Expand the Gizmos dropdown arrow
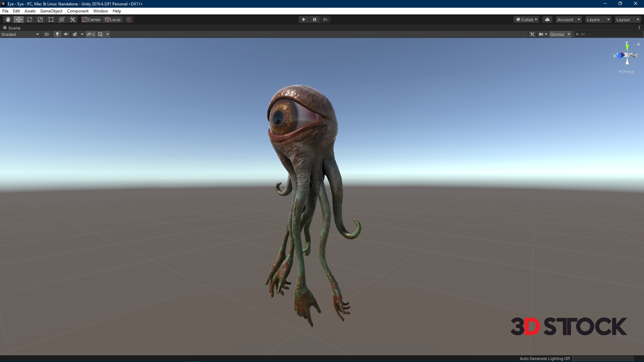The height and width of the screenshot is (362, 644). [569, 34]
